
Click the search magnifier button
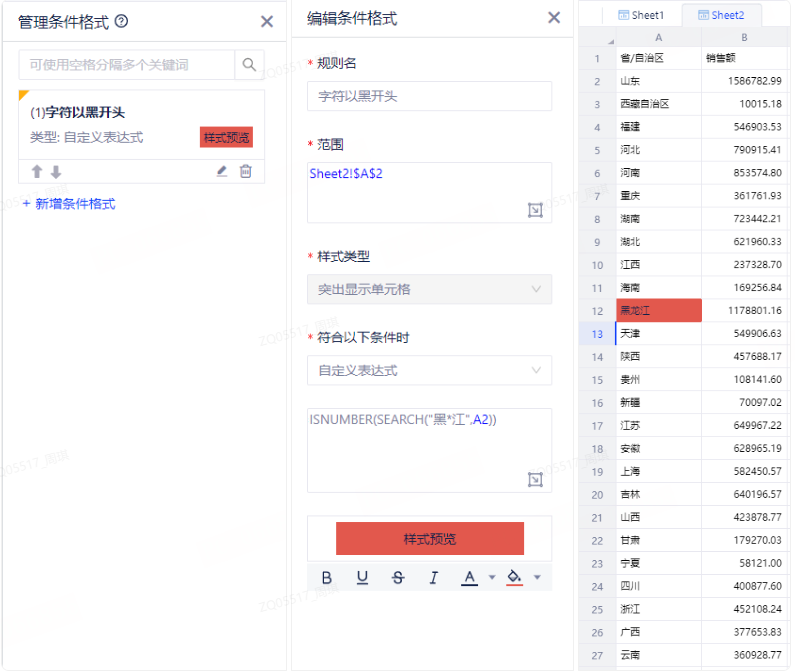tap(249, 65)
